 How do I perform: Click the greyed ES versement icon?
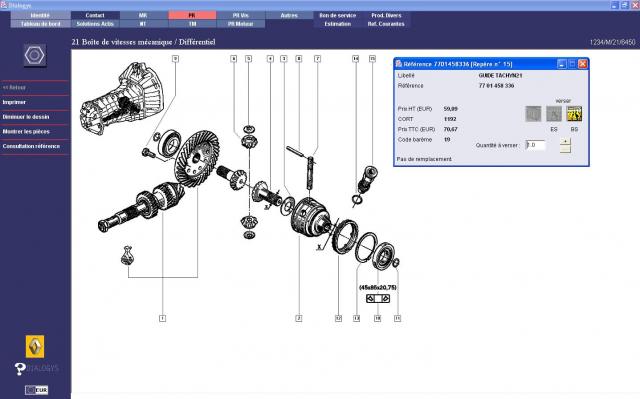click(x=553, y=114)
